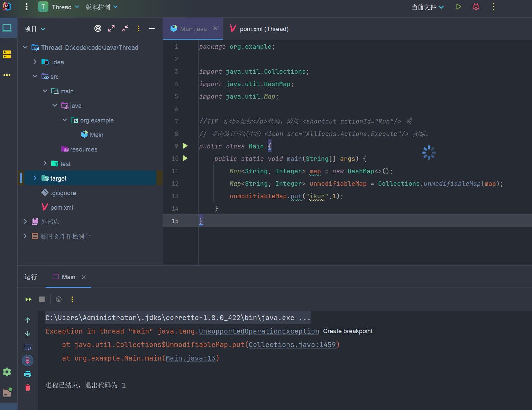
Task: Show more tool windows in the left sidebar
Action: [x=7, y=75]
